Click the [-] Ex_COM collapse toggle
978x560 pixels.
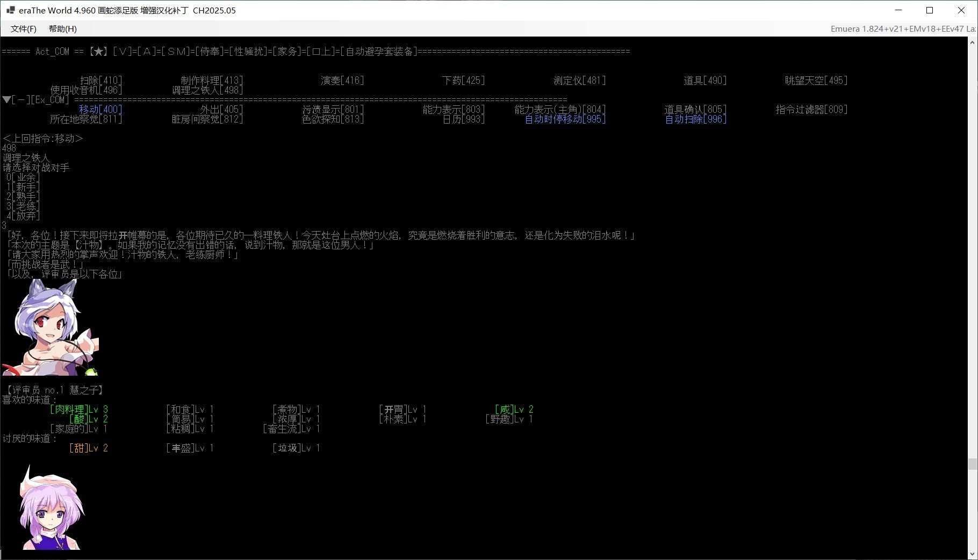pyautogui.click(x=21, y=100)
